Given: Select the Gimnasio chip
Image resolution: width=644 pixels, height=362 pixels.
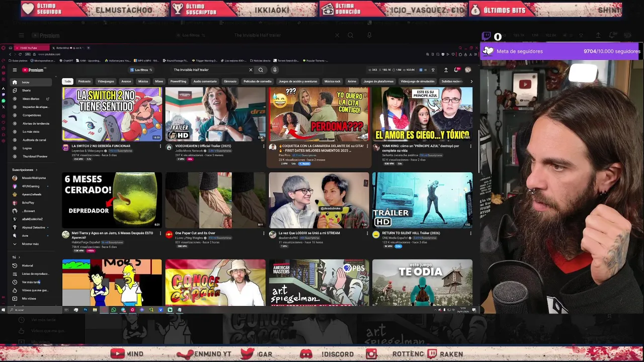Looking at the screenshot, I should [230, 81].
